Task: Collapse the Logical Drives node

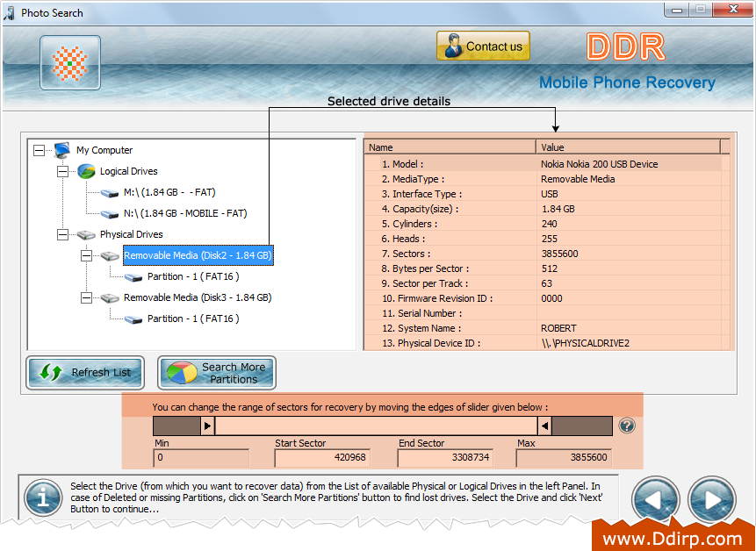Action: [61, 171]
